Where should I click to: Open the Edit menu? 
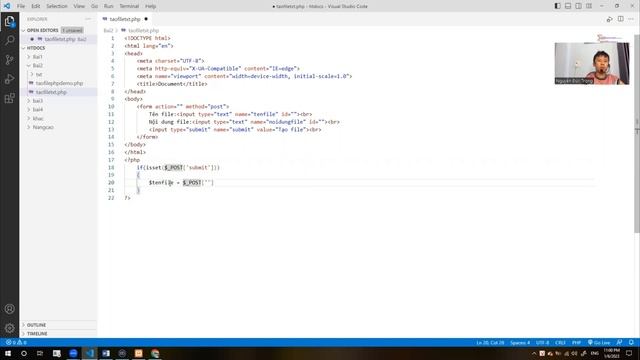tap(36, 6)
